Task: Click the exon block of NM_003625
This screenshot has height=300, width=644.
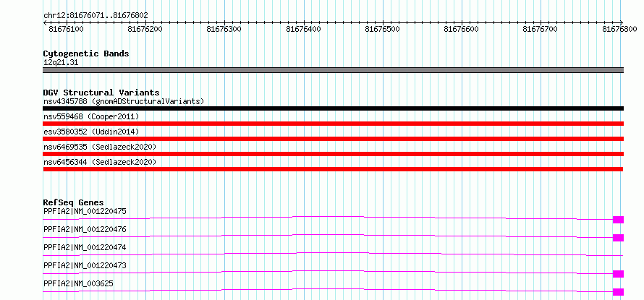Action: pos(618,292)
